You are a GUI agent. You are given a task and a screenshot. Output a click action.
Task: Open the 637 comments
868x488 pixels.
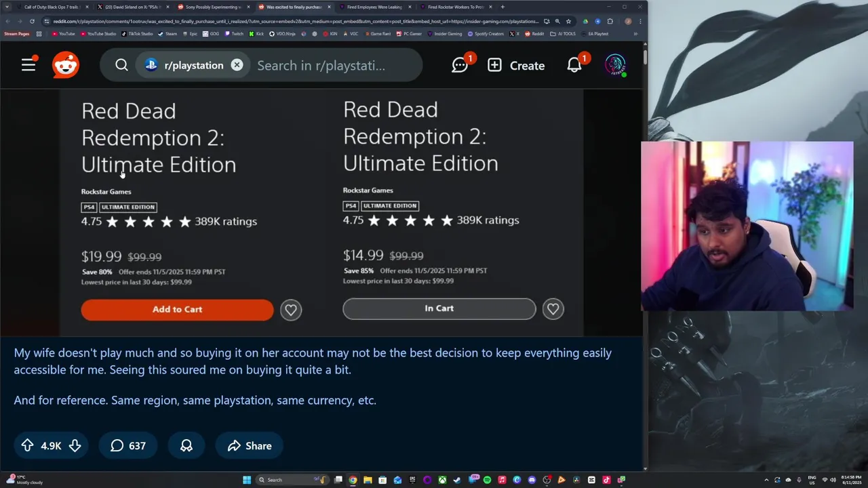[x=127, y=445]
